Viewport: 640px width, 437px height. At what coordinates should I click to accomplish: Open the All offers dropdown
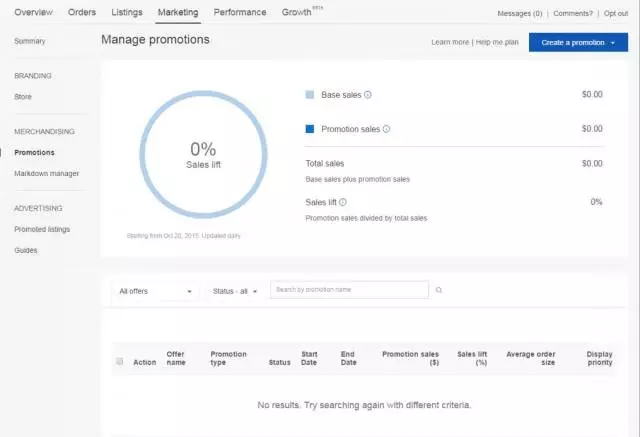(155, 291)
